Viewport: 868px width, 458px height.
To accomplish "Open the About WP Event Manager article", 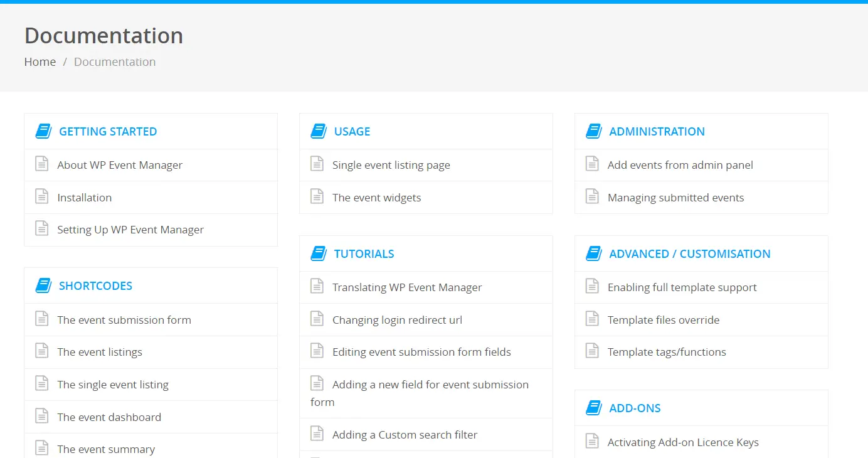I will point(120,165).
